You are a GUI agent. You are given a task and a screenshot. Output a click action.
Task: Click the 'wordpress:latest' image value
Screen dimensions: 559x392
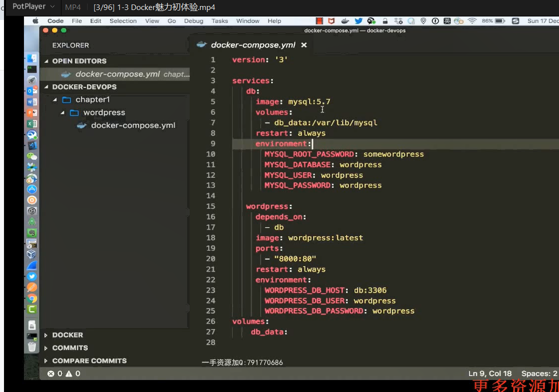click(326, 238)
